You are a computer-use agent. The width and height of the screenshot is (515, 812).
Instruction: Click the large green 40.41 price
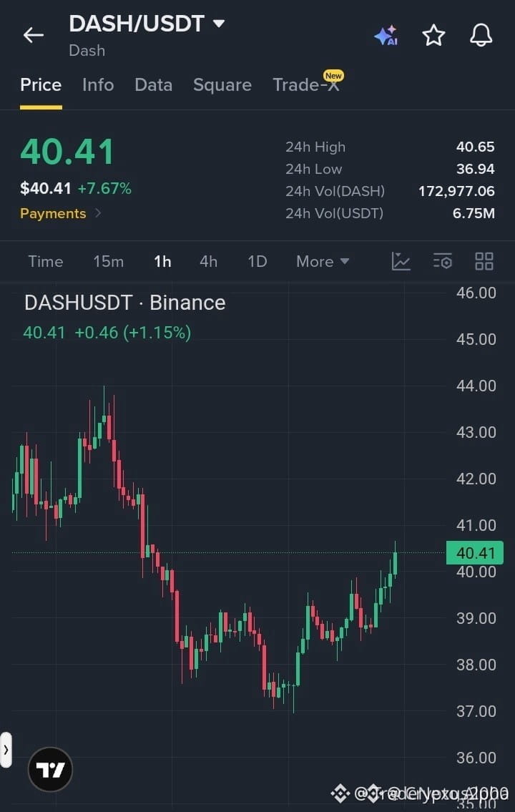tap(67, 152)
